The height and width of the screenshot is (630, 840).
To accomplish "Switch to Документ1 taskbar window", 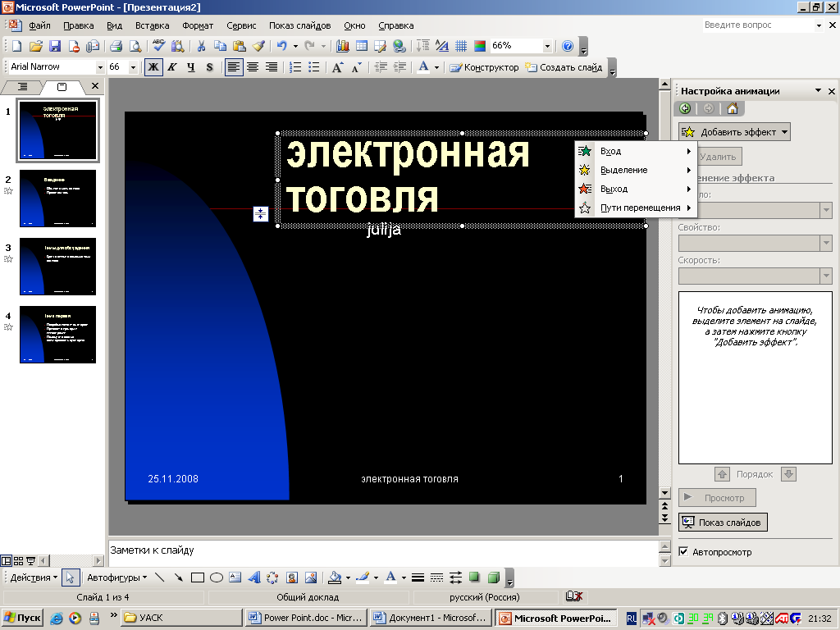I will [431, 618].
